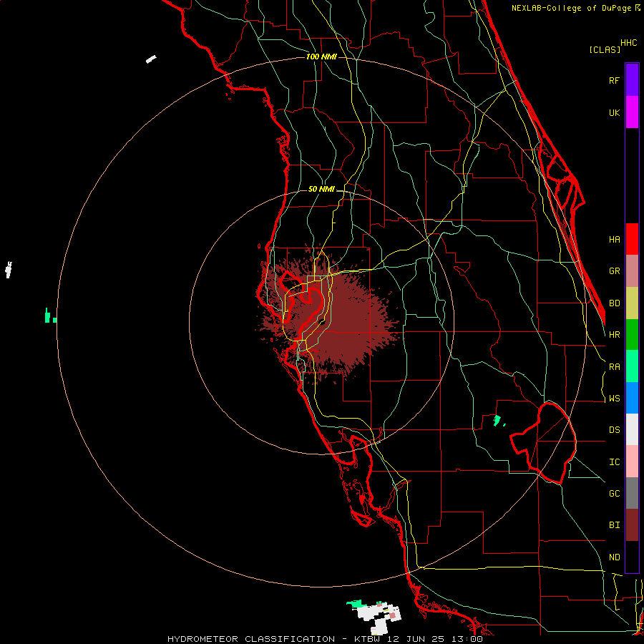Click the 100 NMI range ring label
The width and height of the screenshot is (644, 644).
coord(321,57)
